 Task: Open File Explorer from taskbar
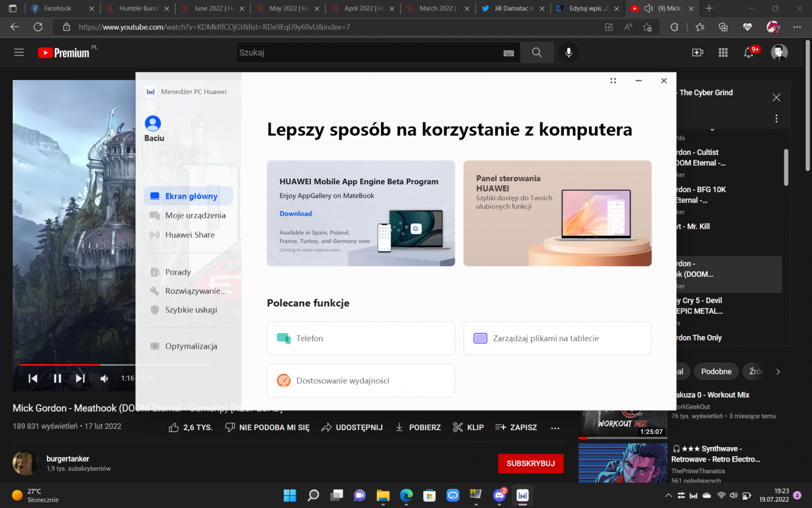pyautogui.click(x=383, y=495)
